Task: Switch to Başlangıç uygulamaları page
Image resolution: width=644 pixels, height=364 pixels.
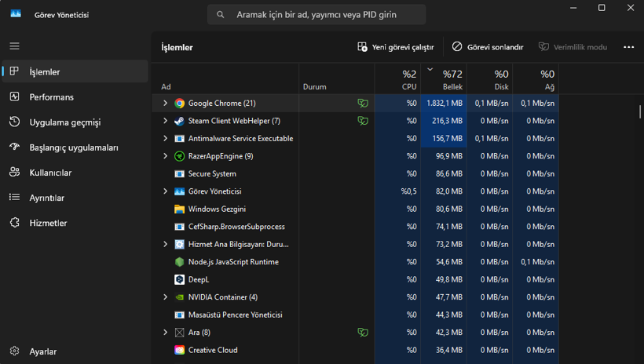Action: pos(74,147)
